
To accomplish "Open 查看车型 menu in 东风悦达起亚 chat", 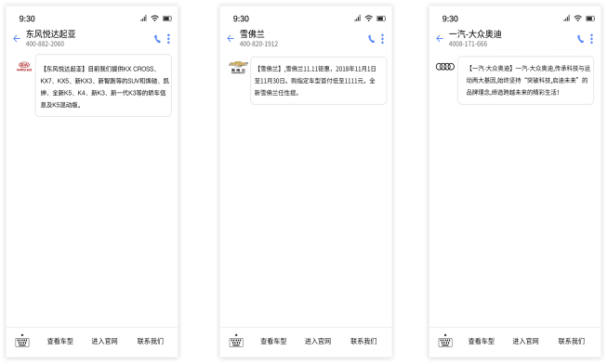I will (x=60, y=341).
